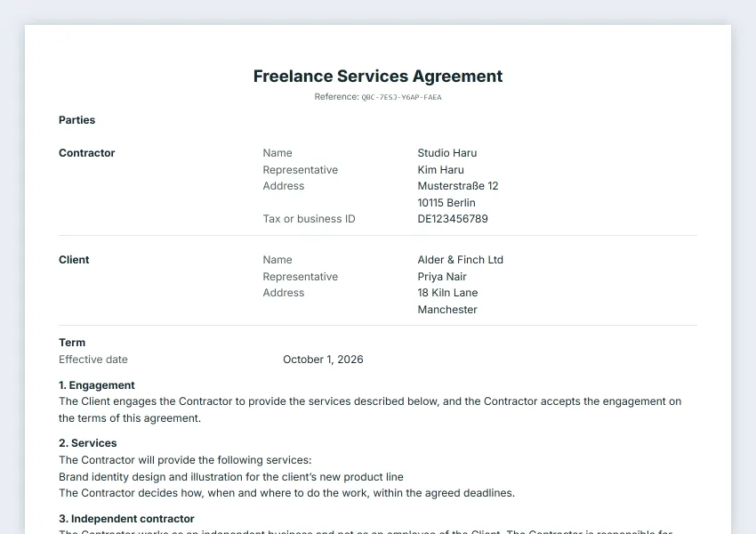Click the 'Term' heading
Screen dimensions: 756x534
pos(72,343)
